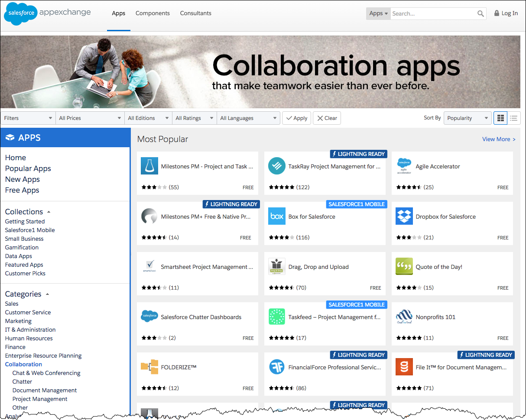Open Agile Accelerator app icon
The width and height of the screenshot is (526, 420).
[x=404, y=166]
